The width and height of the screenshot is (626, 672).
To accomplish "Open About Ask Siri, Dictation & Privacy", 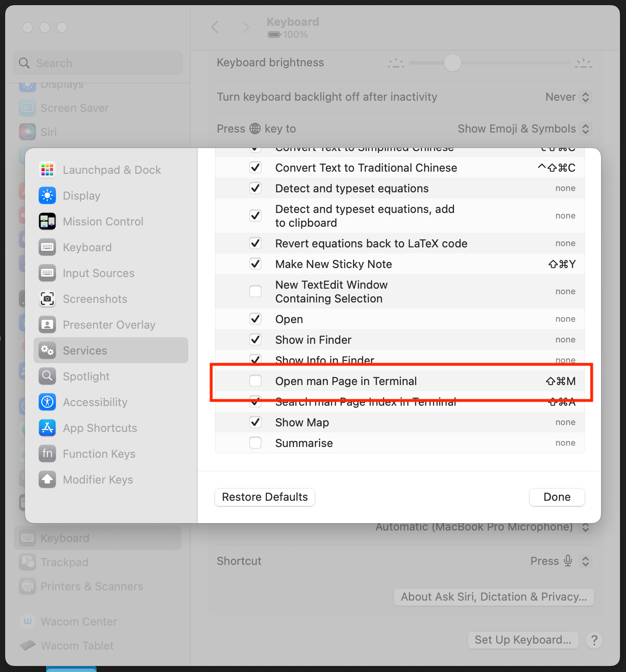I will (x=494, y=597).
